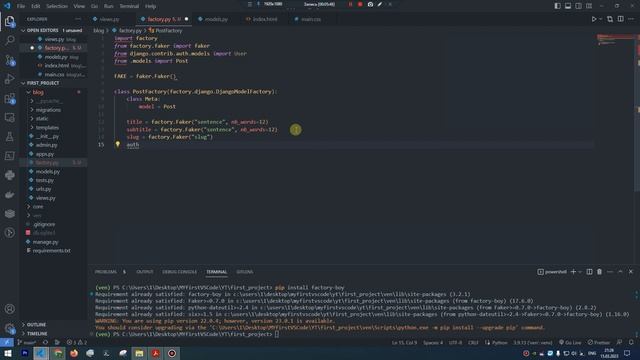Screen dimensions: 640x360
Task: Open the Docker view in activity bar
Action: click(9, 195)
